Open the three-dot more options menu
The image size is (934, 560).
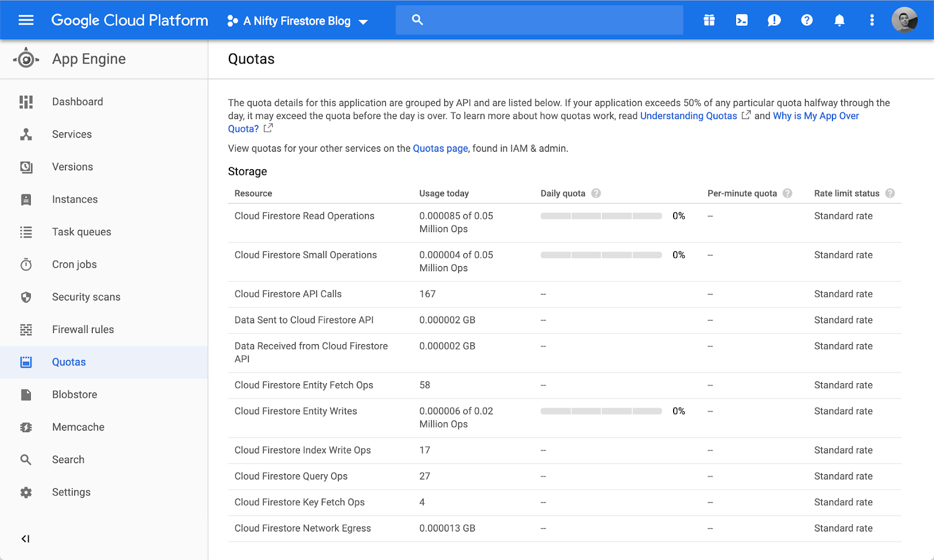[x=872, y=20]
